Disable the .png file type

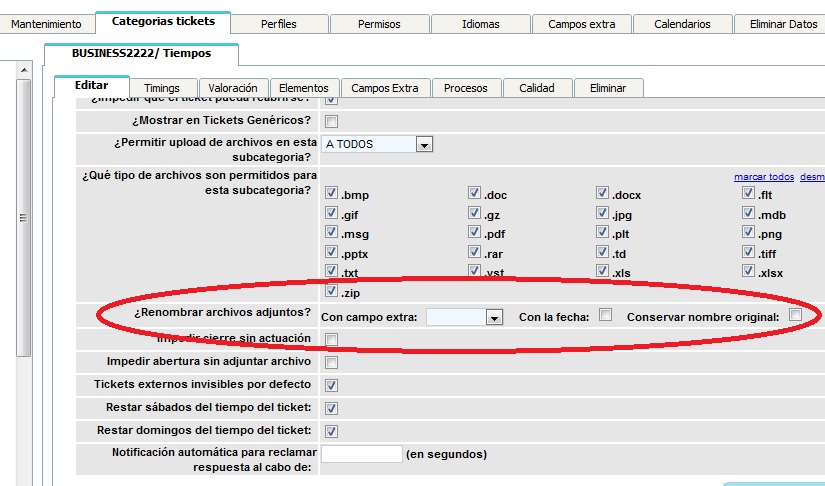tap(748, 231)
